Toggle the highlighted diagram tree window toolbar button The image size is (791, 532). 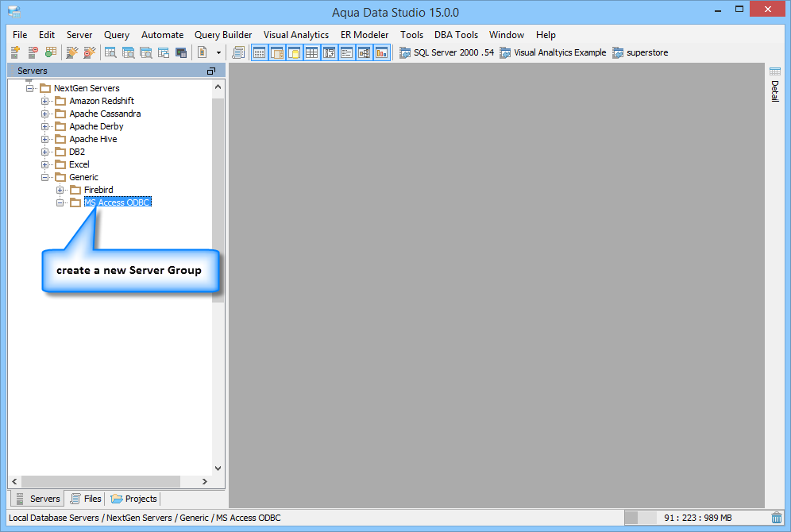click(x=365, y=52)
